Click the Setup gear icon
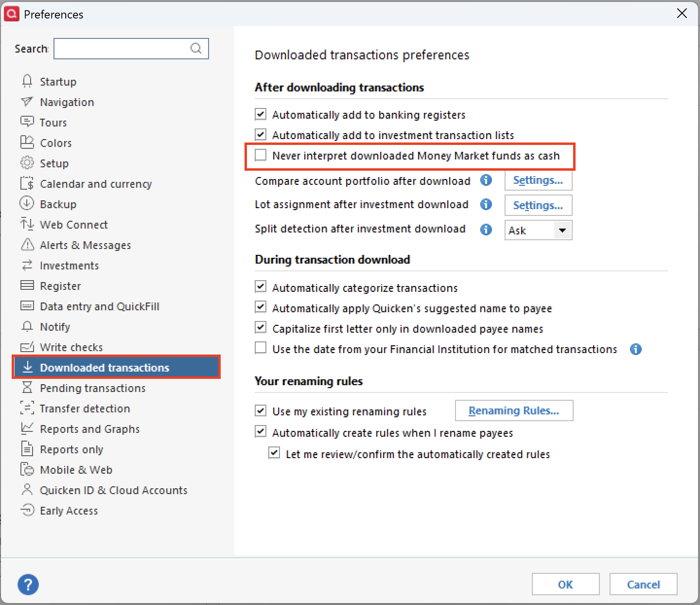700x605 pixels. click(x=27, y=163)
